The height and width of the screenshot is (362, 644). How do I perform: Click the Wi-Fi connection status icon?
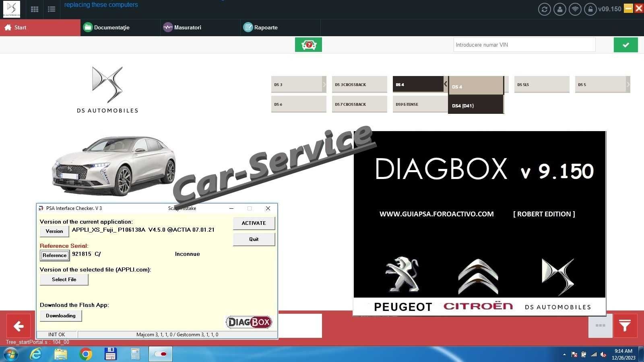pyautogui.click(x=575, y=9)
